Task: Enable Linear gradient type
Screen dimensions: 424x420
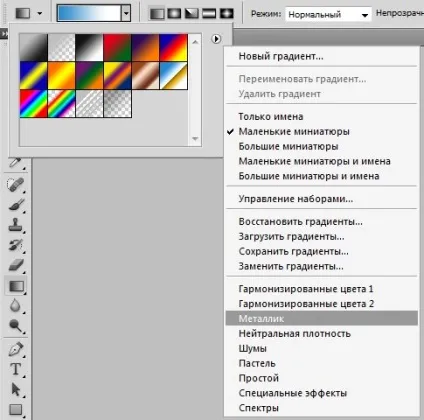Action: click(x=157, y=14)
